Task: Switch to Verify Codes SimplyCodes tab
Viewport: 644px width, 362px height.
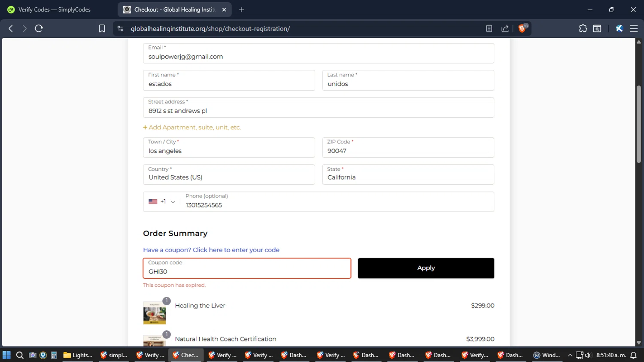Action: pyautogui.click(x=55, y=9)
